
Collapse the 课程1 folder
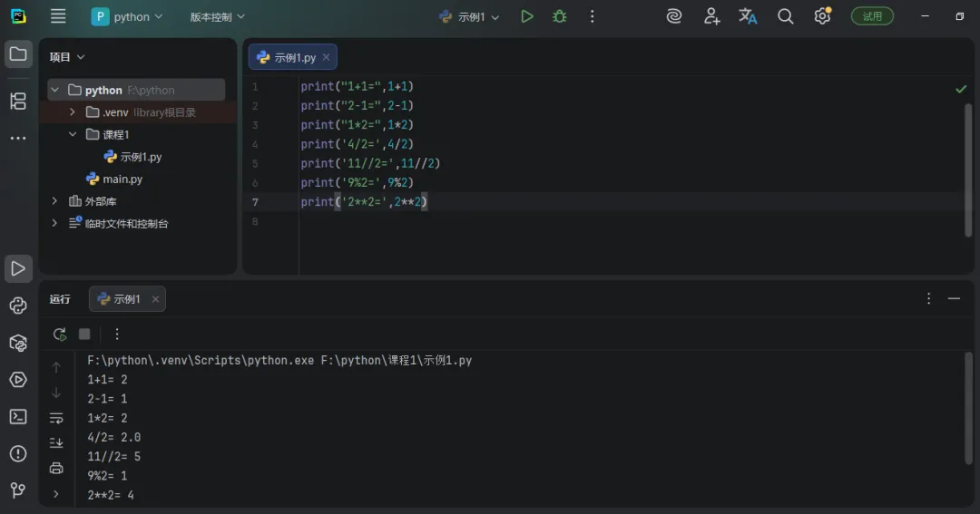point(73,134)
